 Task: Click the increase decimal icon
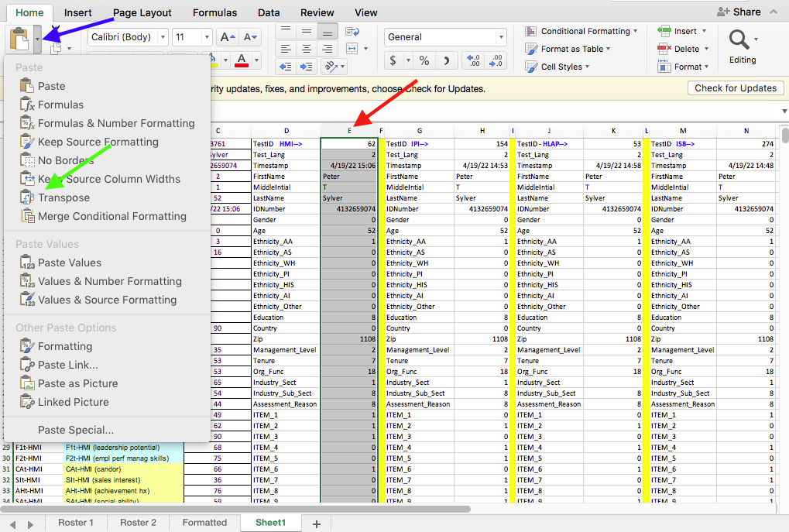pyautogui.click(x=474, y=60)
